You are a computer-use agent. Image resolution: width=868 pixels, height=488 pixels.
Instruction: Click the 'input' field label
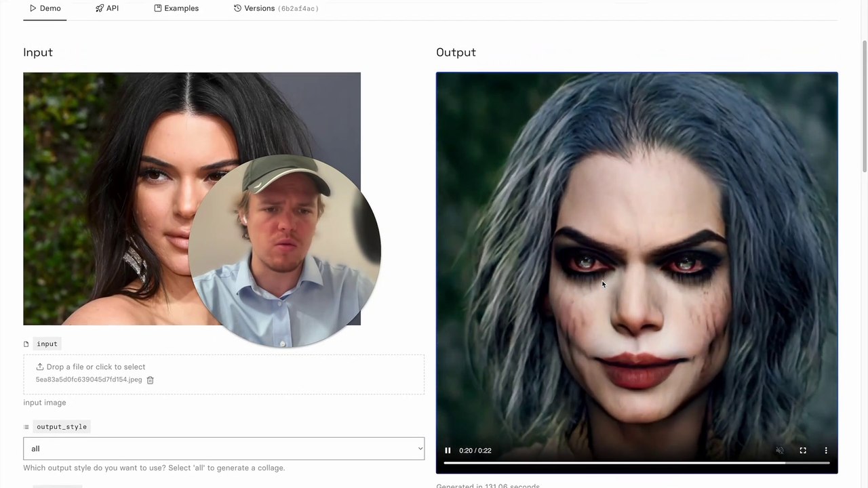pos(47,344)
